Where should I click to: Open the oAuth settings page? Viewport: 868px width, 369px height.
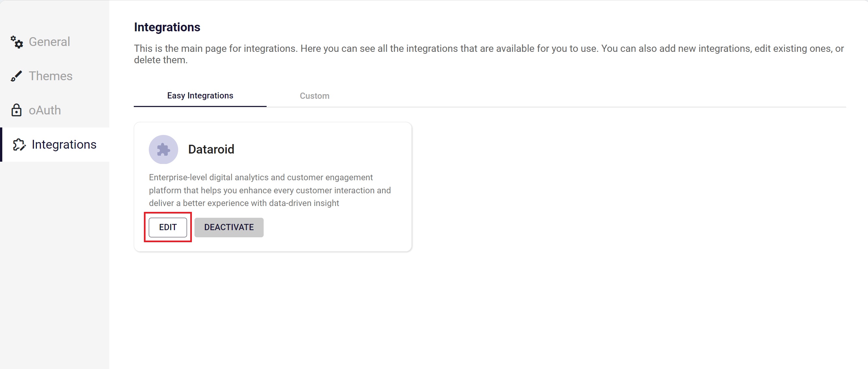[45, 111]
